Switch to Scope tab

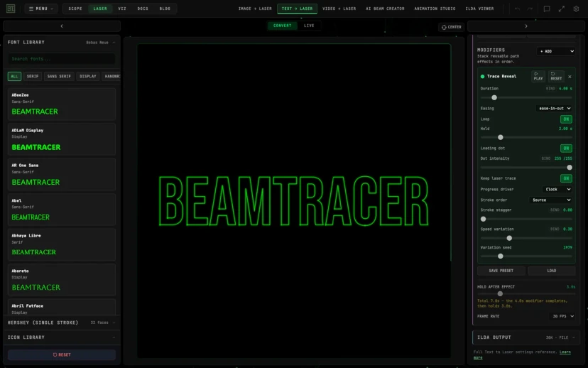point(75,9)
